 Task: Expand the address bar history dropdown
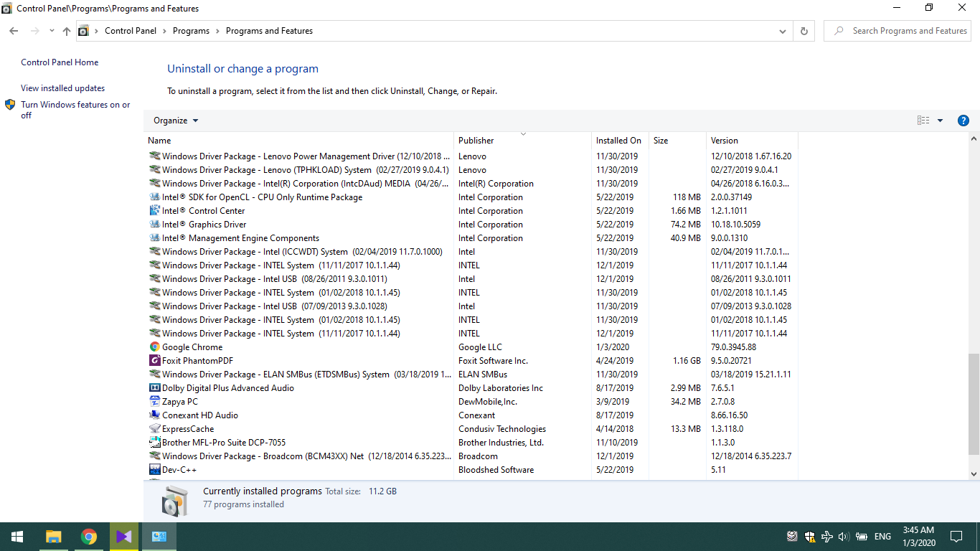coord(783,31)
